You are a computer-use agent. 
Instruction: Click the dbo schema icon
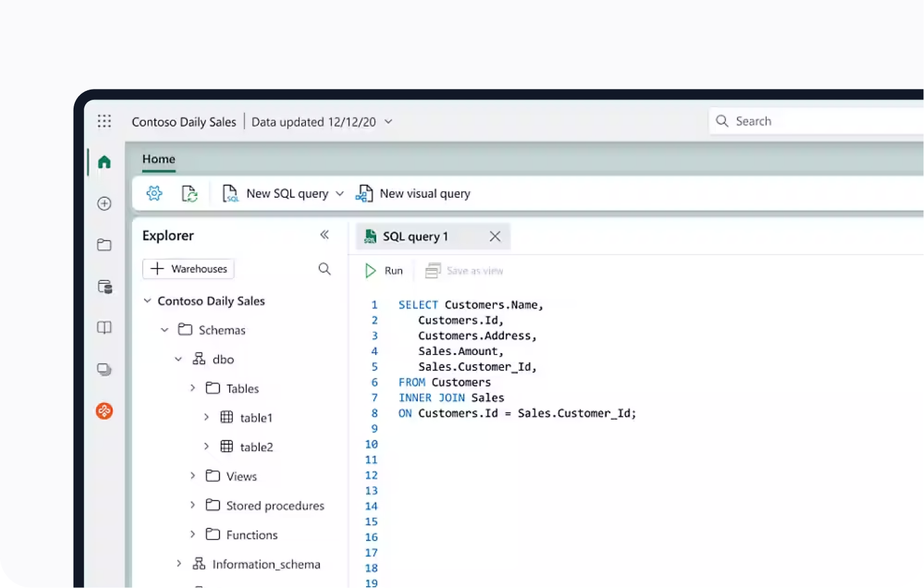[199, 359]
